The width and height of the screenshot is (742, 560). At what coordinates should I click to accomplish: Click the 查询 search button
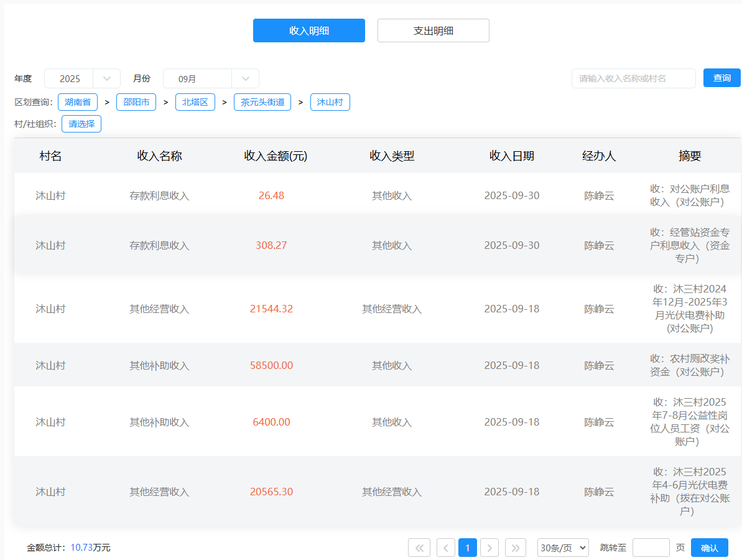coord(721,78)
